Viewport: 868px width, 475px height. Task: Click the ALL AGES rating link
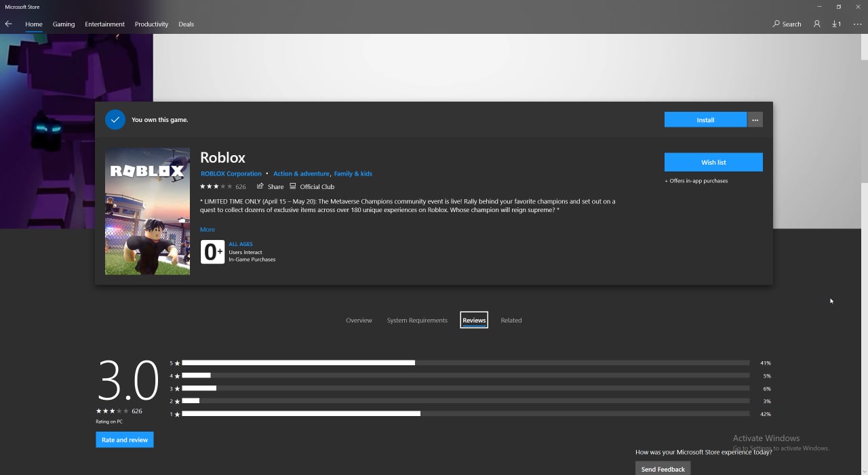[241, 244]
